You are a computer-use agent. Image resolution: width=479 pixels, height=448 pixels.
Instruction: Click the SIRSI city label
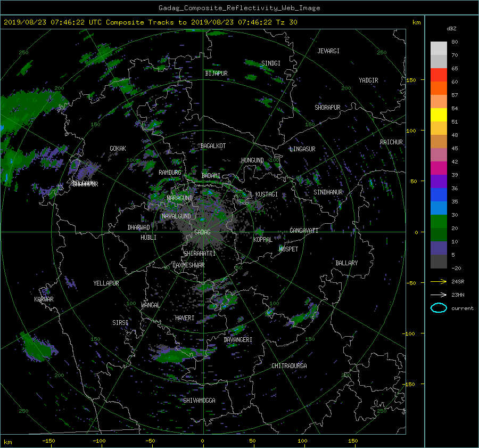[120, 323]
